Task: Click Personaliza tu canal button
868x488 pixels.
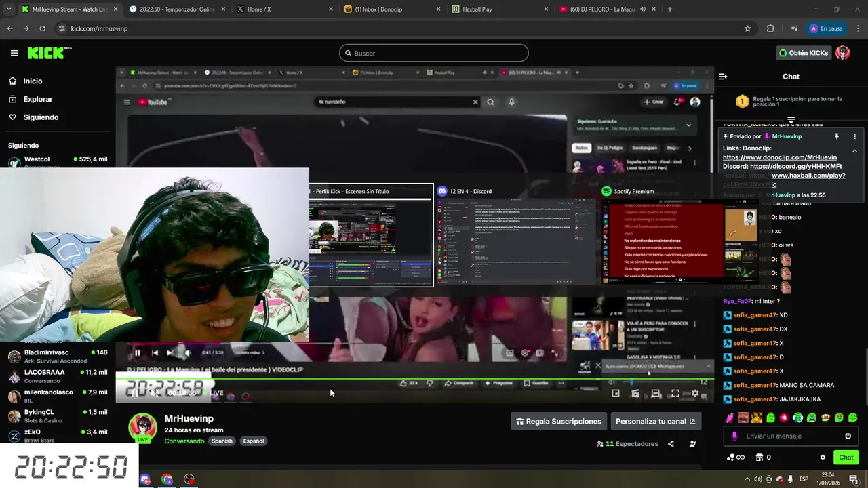Action: (656, 421)
